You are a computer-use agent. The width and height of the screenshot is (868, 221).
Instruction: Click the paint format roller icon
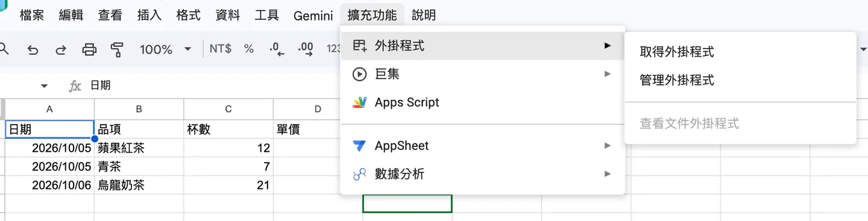click(117, 49)
